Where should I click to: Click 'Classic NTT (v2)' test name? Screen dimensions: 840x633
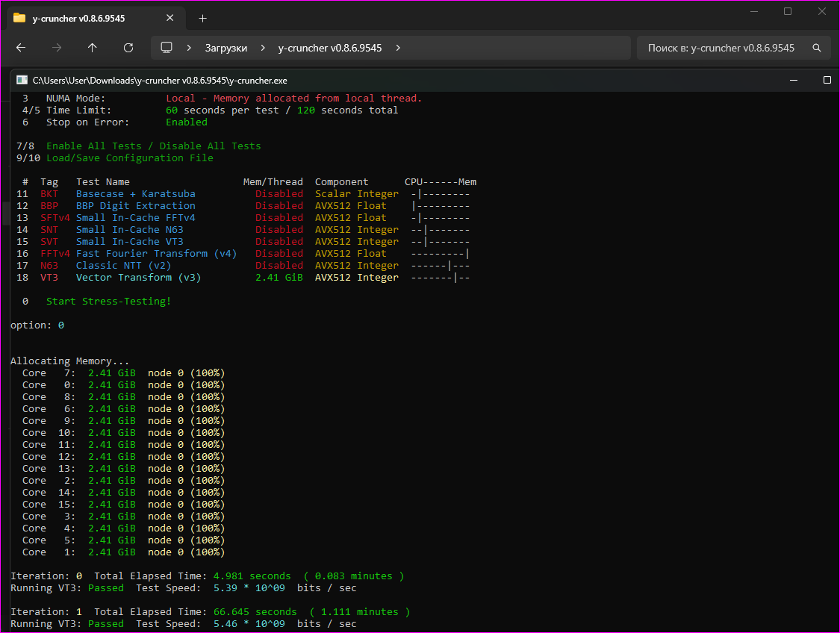(124, 266)
